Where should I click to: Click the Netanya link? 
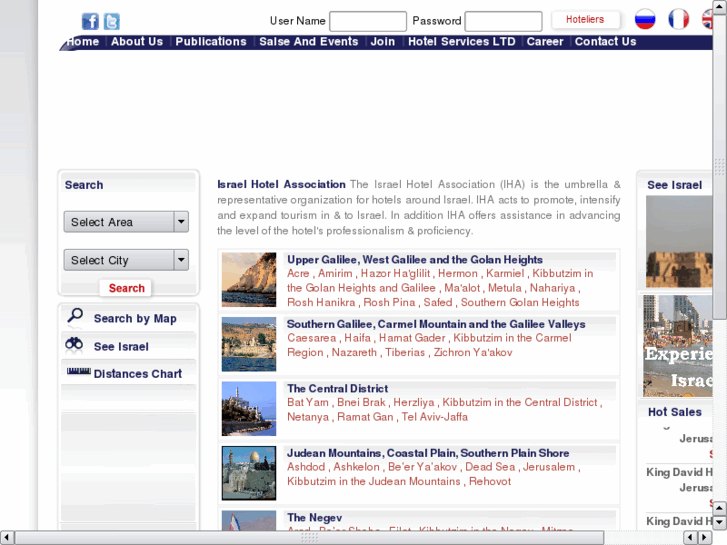pos(308,417)
